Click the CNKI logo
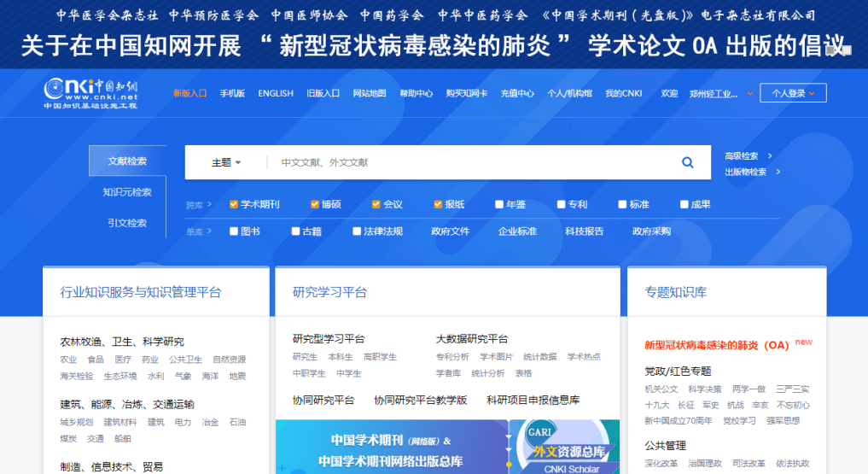868x474 pixels. (90, 94)
